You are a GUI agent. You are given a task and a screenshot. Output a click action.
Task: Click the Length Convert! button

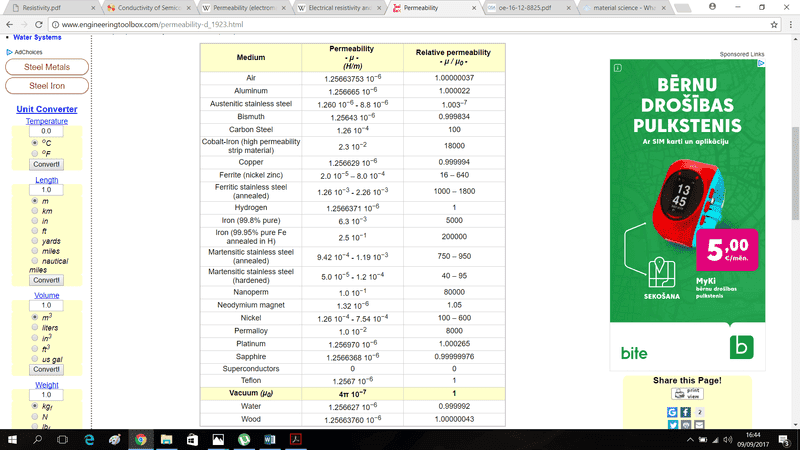coord(46,280)
